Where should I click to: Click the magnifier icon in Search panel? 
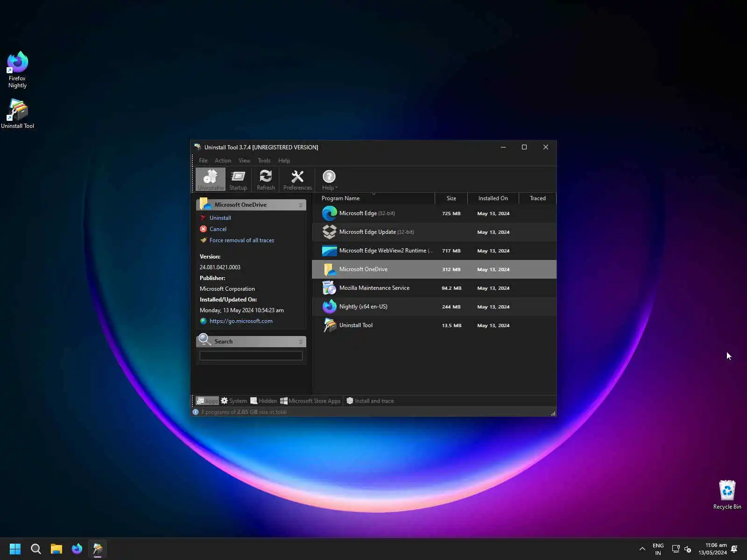(205, 340)
